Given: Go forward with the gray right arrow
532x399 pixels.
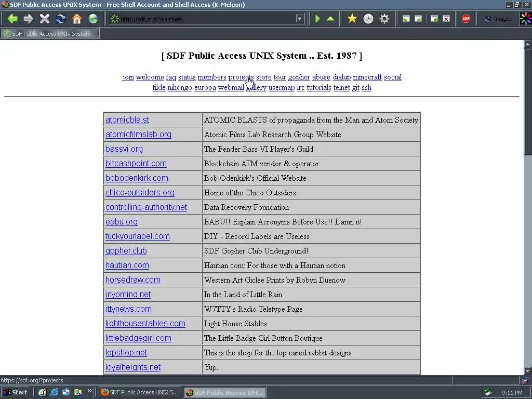Looking at the screenshot, I should (29, 19).
